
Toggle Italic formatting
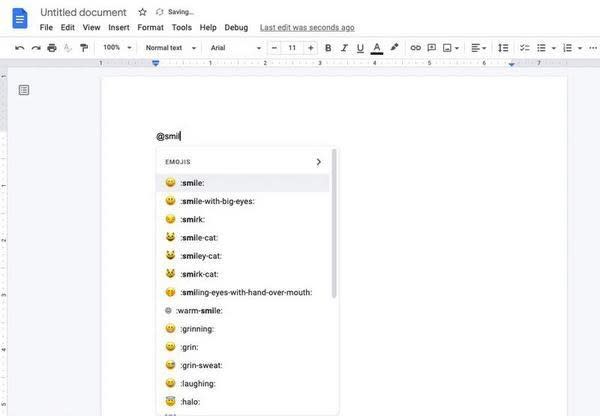point(344,47)
